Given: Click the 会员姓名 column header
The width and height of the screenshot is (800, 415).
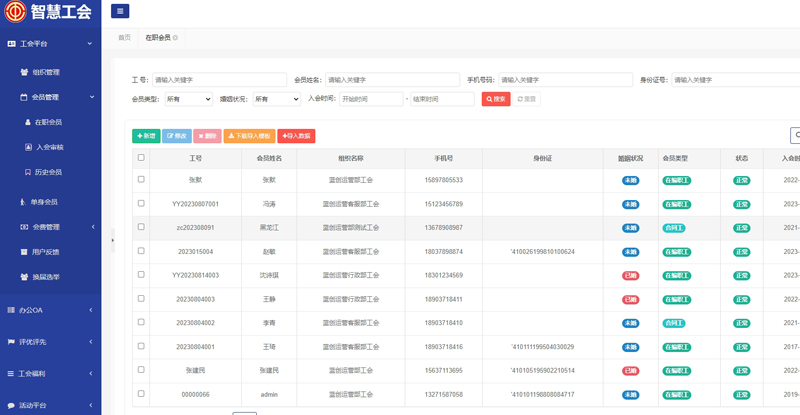Looking at the screenshot, I should (x=269, y=159).
